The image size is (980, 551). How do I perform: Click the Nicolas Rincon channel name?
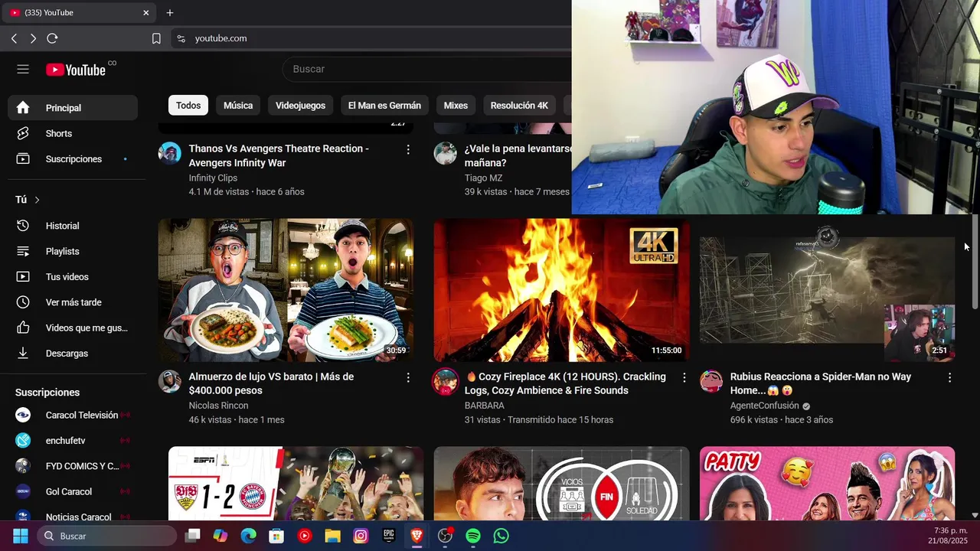(x=219, y=406)
